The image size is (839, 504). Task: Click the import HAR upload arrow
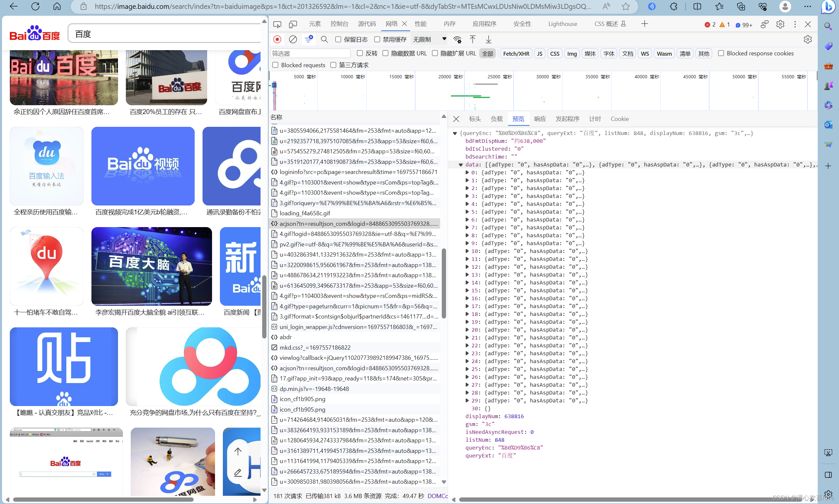tap(473, 39)
